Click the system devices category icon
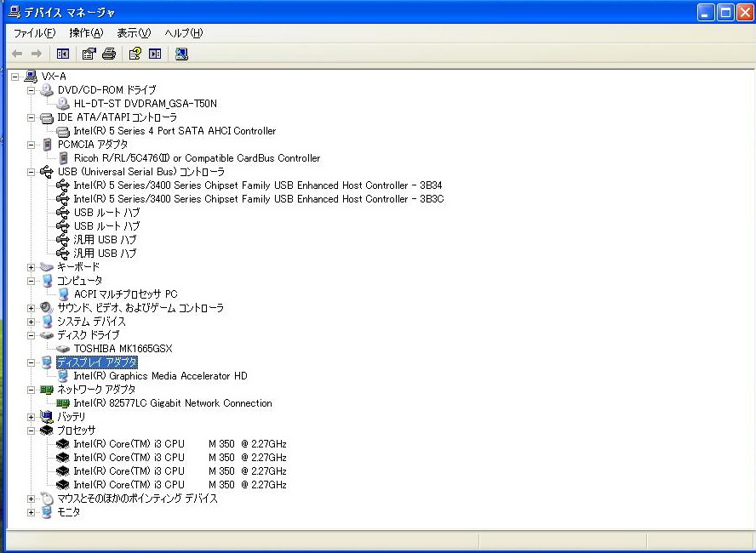 click(x=46, y=322)
